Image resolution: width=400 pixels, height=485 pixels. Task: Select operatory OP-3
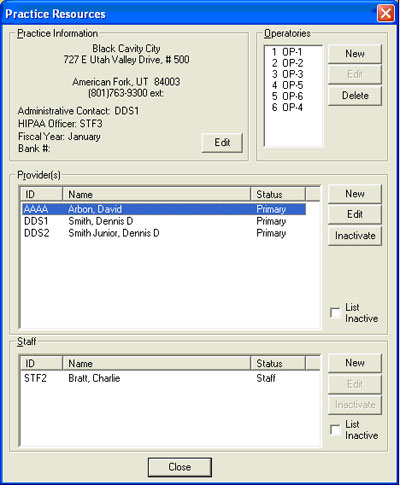(x=287, y=74)
